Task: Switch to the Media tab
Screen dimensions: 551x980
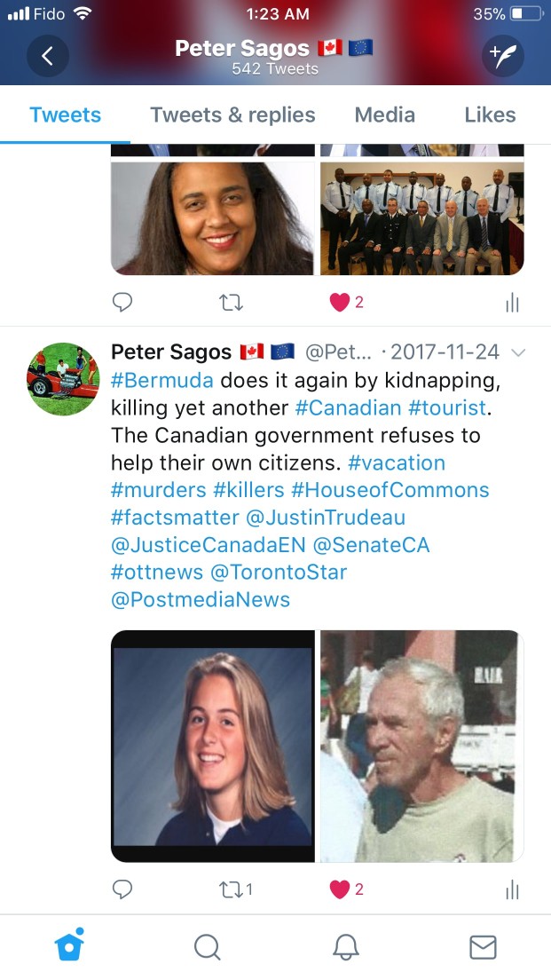Action: tap(385, 115)
